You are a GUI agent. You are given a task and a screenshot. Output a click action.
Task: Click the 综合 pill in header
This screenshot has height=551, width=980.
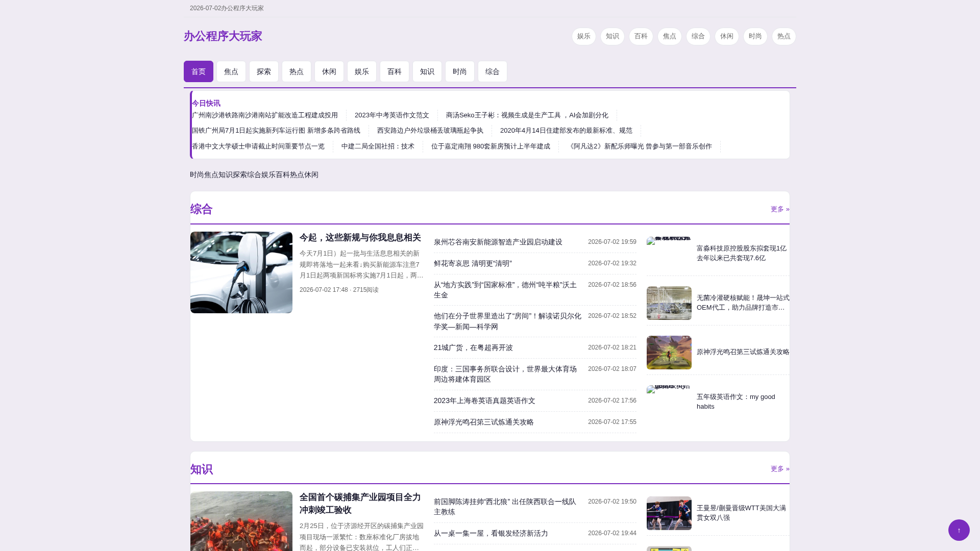coord(698,36)
